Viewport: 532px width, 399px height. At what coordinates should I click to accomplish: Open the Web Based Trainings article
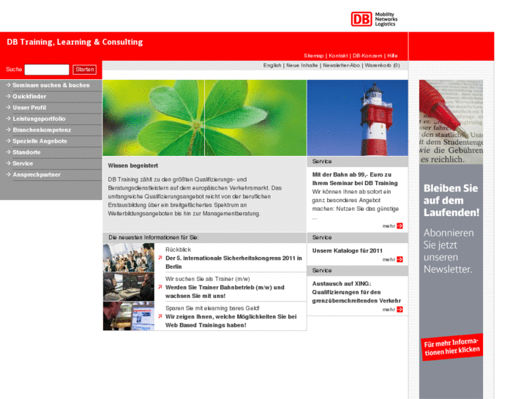pyautogui.click(x=231, y=321)
